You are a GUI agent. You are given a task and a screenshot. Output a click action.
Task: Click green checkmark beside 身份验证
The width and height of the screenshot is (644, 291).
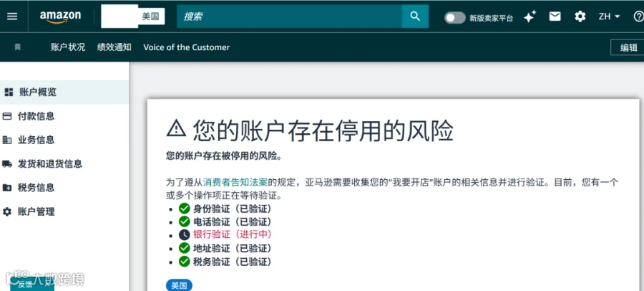click(184, 209)
